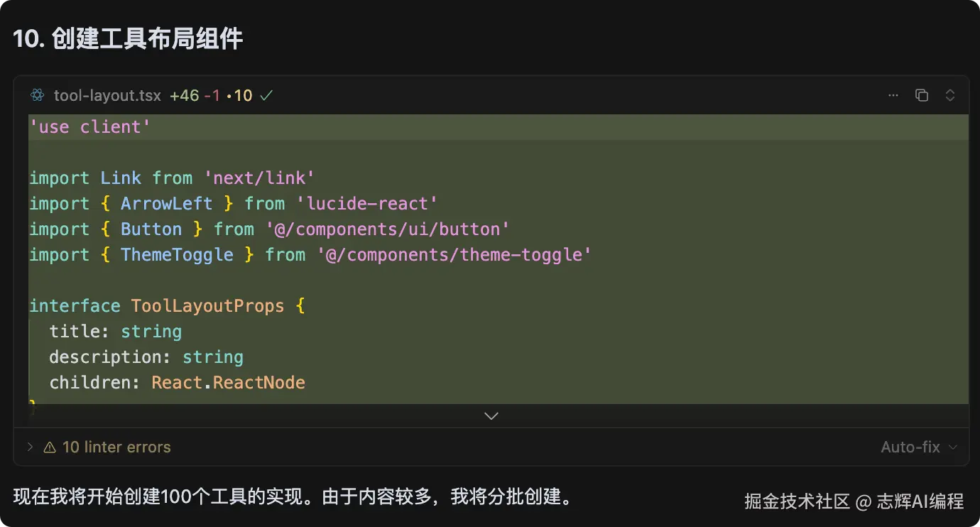This screenshot has height=527, width=980.
Task: Open the Auto-fix dropdown arrow
Action: click(953, 447)
